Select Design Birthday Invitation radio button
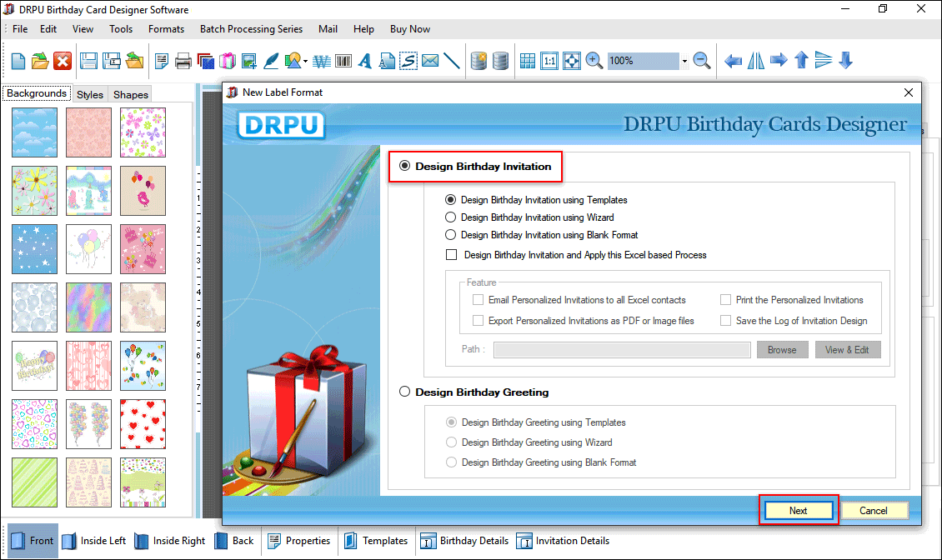 click(405, 166)
